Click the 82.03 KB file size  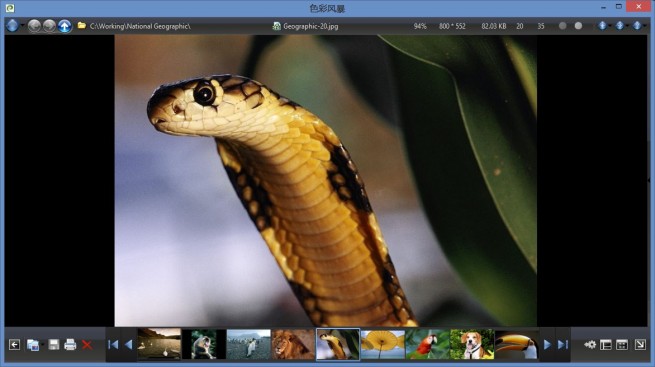tap(493, 26)
